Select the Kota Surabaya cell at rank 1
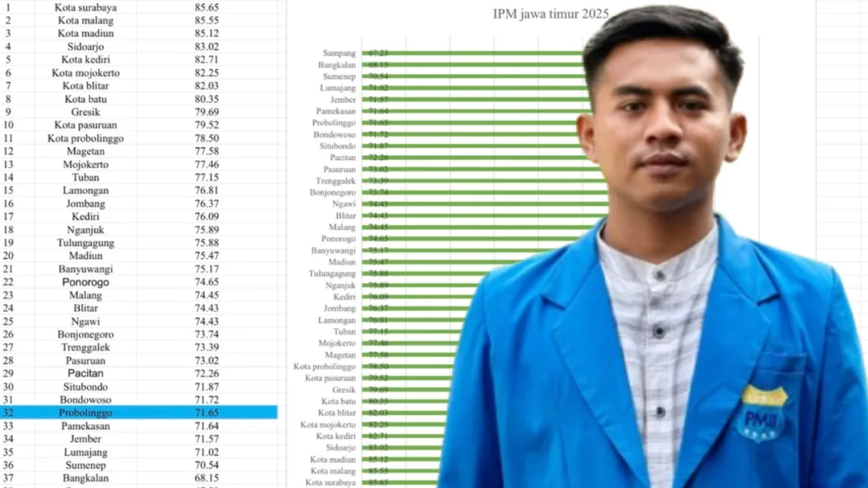 click(x=84, y=7)
